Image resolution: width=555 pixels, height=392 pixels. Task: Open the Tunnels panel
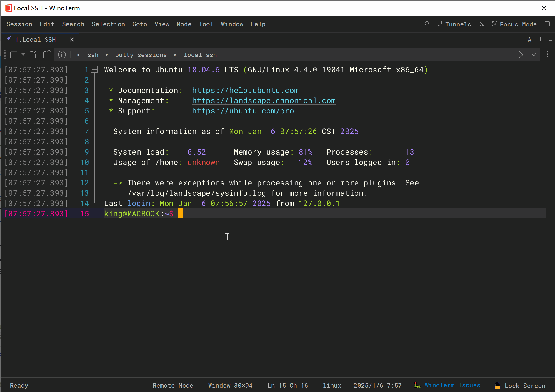[x=454, y=24]
